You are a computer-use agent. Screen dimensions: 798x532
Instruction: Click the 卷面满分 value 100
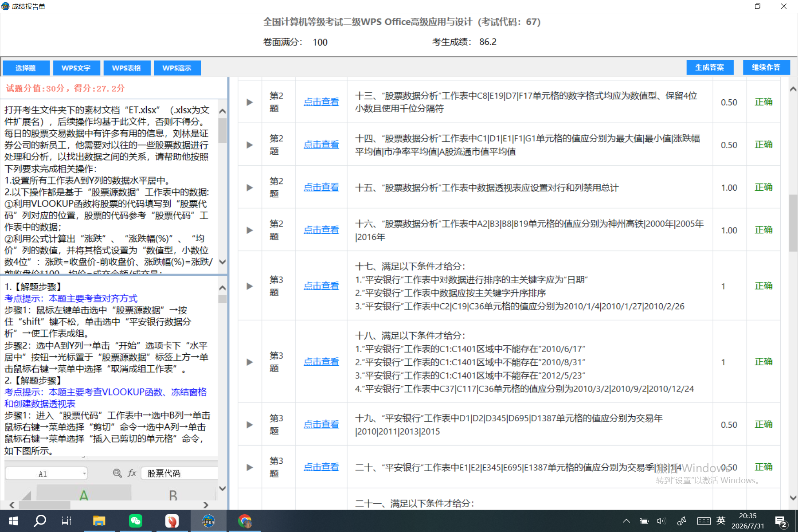[x=320, y=43]
